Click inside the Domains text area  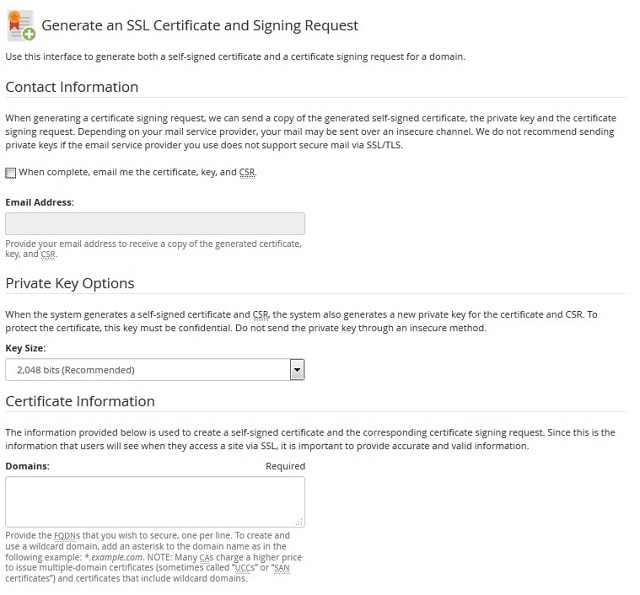pyautogui.click(x=155, y=502)
